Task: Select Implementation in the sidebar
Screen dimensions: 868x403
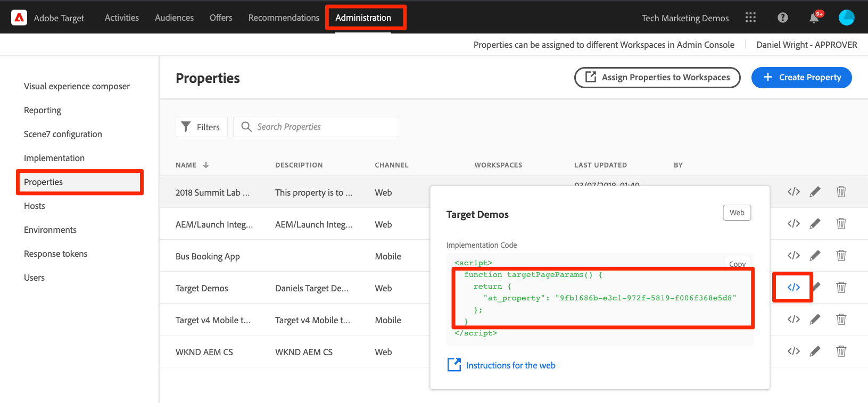Action: tap(54, 158)
